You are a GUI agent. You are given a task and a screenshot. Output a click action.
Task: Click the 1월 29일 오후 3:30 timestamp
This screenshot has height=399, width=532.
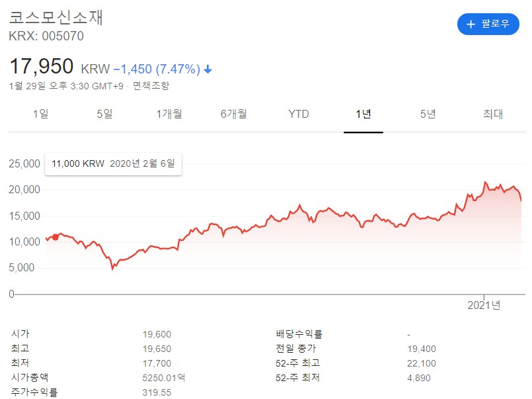[66, 86]
